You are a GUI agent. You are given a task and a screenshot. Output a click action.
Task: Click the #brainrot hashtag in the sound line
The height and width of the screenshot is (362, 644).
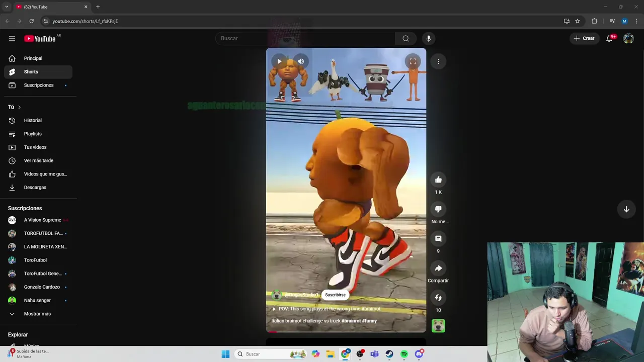coord(371,309)
